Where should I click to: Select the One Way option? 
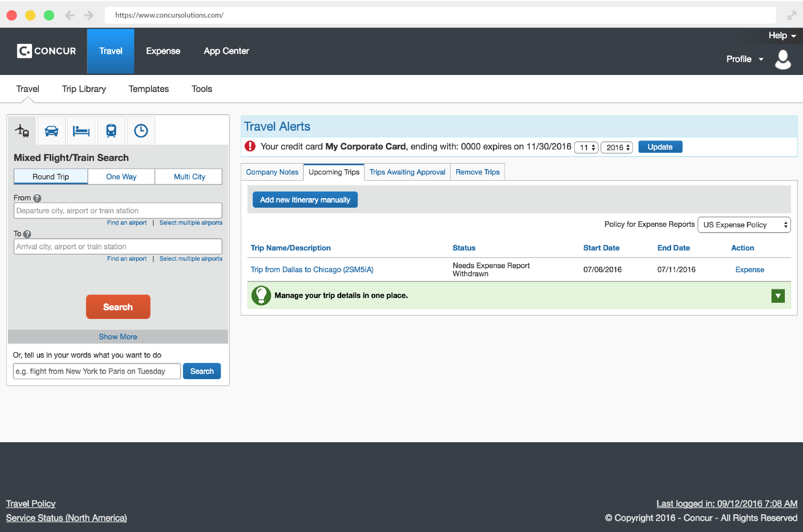121,176
